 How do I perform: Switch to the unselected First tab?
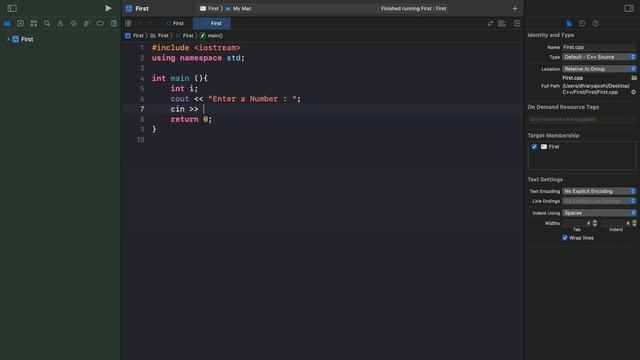click(175, 24)
